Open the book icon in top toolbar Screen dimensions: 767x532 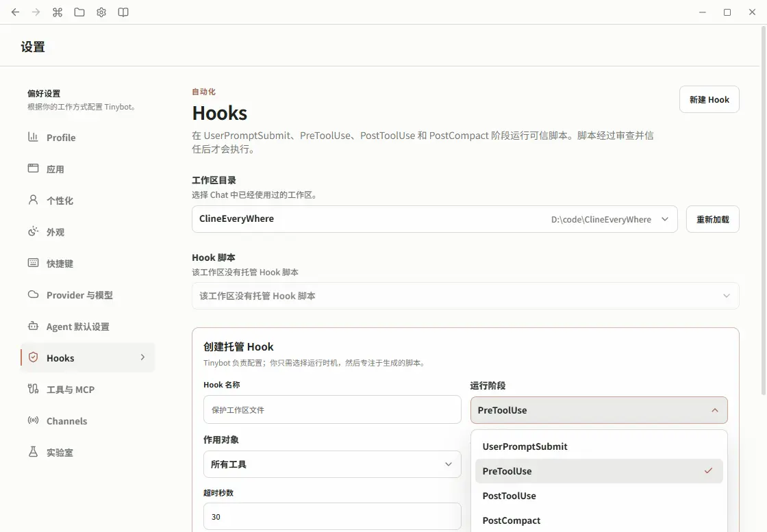(x=123, y=12)
